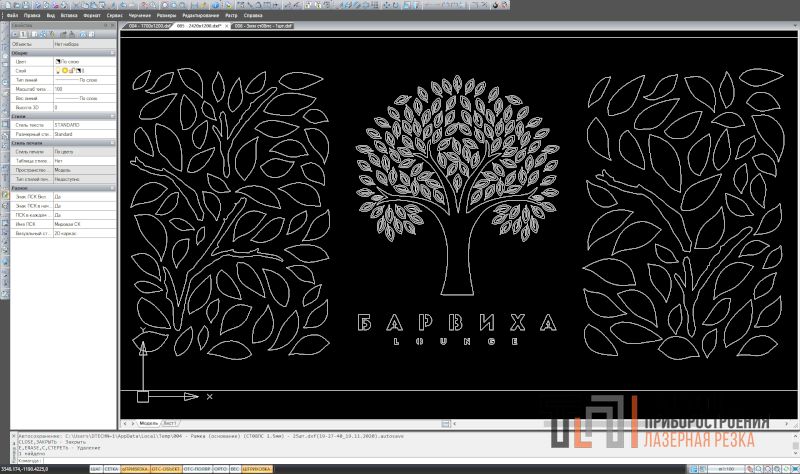Screen dimensions: 800x474
Task: Click the color swatch in Цвет row
Action: tap(58, 62)
